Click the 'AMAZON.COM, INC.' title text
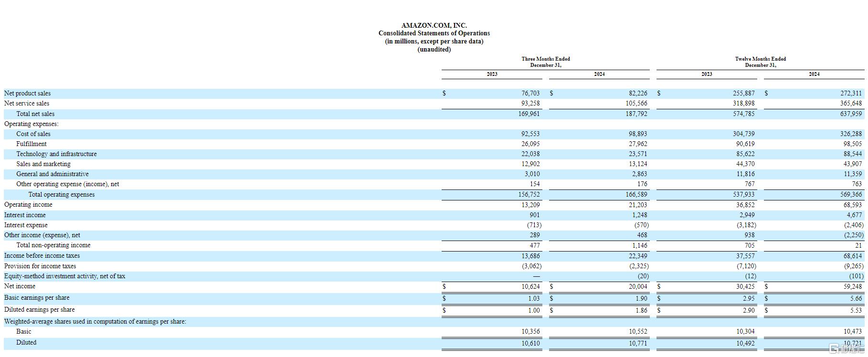Image resolution: width=868 pixels, height=357 pixels. [434, 25]
